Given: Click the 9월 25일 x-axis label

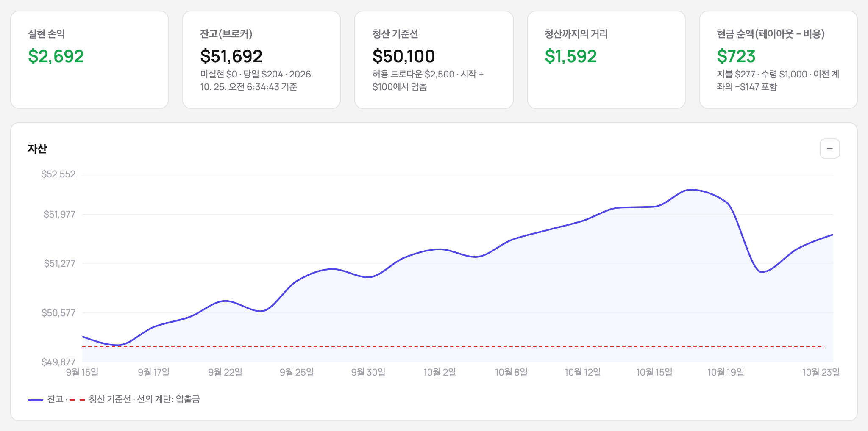Looking at the screenshot, I should point(297,372).
